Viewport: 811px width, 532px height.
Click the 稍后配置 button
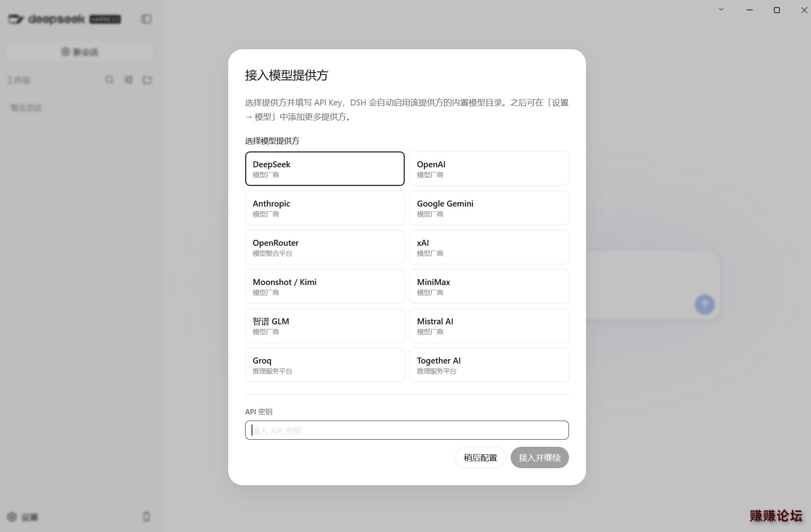coord(480,457)
